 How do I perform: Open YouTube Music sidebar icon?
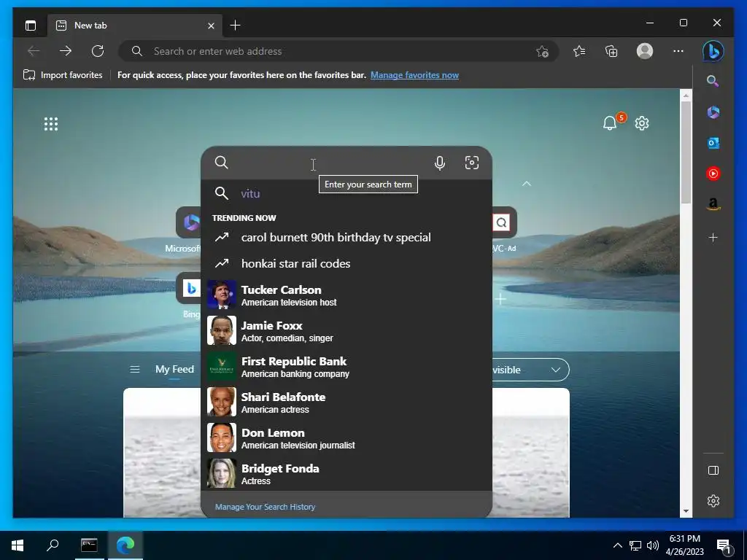pyautogui.click(x=713, y=174)
